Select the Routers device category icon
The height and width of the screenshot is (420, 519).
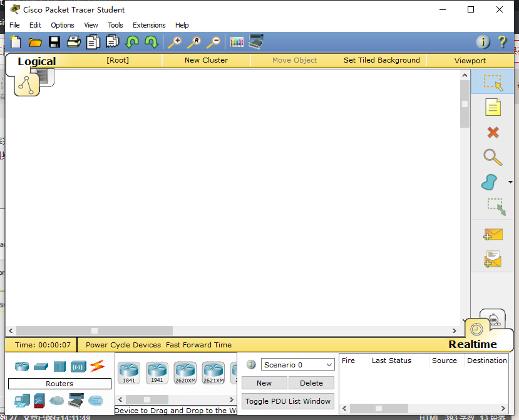point(22,366)
